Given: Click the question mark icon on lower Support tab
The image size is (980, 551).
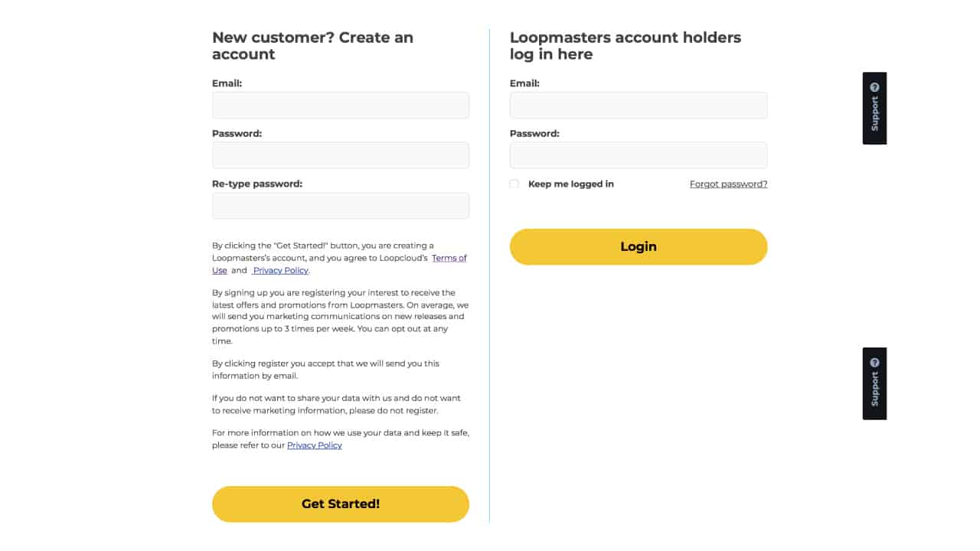Looking at the screenshot, I should click(874, 363).
